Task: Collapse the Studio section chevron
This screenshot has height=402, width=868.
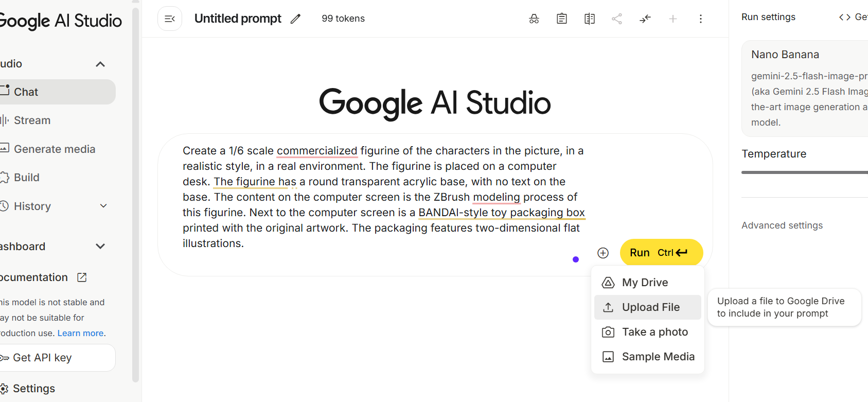Action: coord(100,64)
